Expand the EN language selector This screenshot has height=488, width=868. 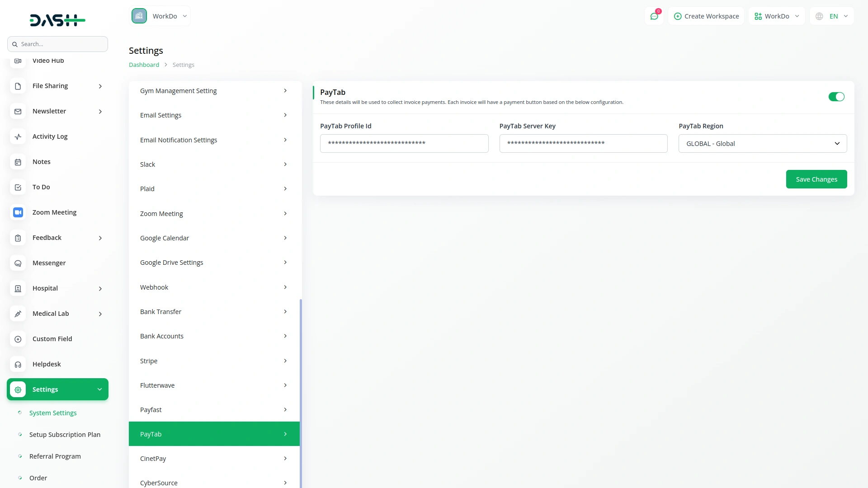(832, 16)
